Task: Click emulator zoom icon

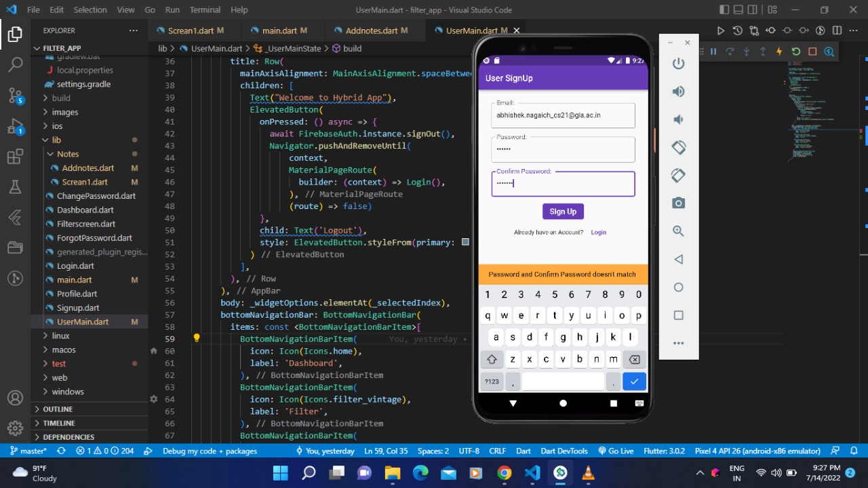Action: pyautogui.click(x=678, y=231)
